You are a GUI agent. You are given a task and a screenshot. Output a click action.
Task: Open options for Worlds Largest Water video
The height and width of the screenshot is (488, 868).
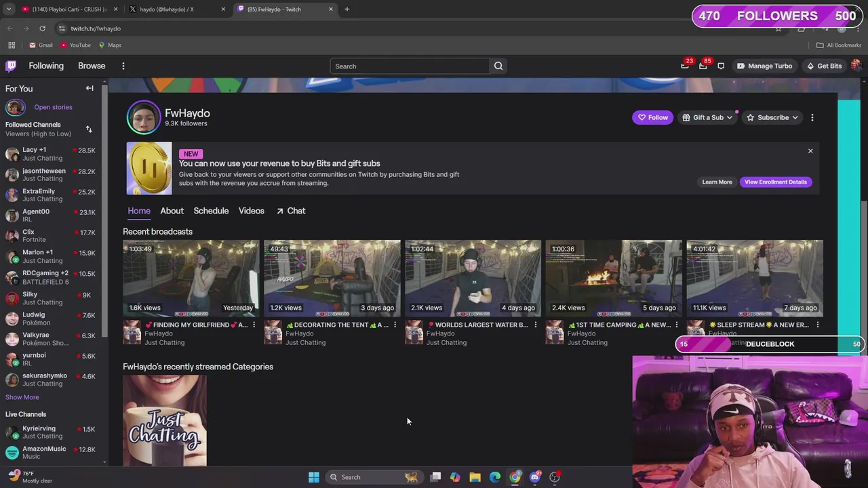(536, 325)
